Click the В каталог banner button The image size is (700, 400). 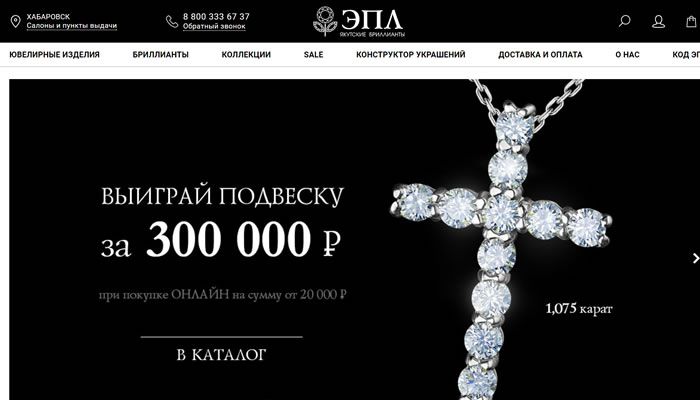[221, 355]
